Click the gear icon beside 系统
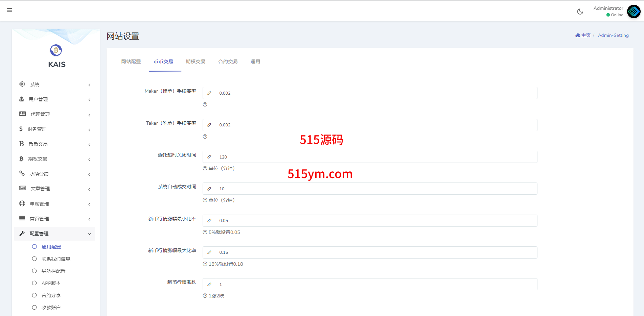644x316 pixels. (22, 84)
